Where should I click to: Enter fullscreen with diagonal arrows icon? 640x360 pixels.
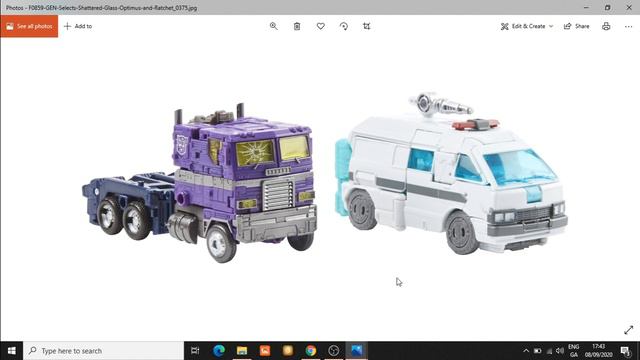pyautogui.click(x=629, y=330)
